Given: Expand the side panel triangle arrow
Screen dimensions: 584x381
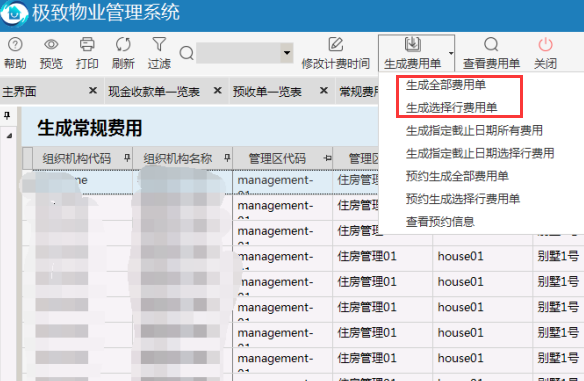Looking at the screenshot, I should 9,136.
